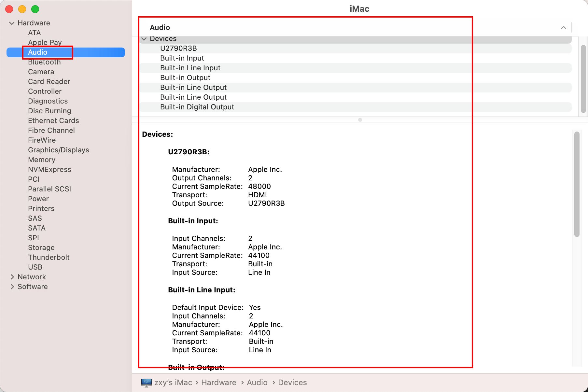Click zxy's iMac in path bar

[173, 383]
